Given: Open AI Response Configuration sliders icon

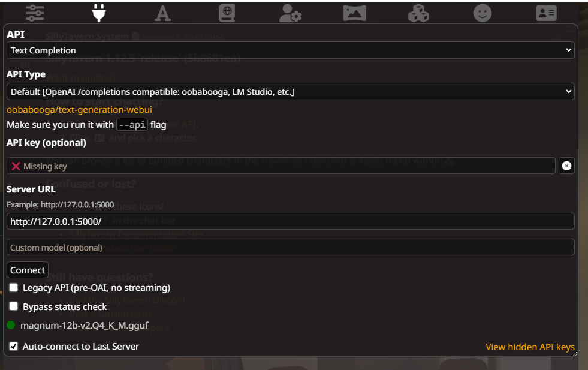Looking at the screenshot, I should (x=35, y=13).
